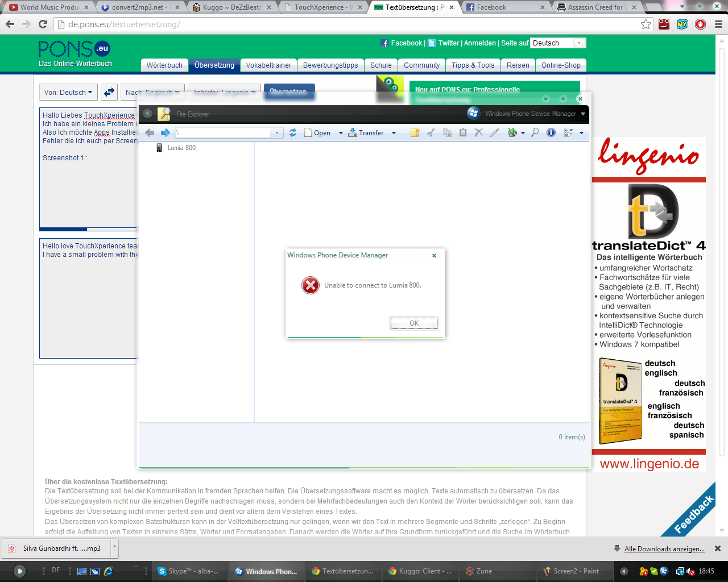The width and height of the screenshot is (728, 582).
Task: Create a new folder with toolbar icon
Action: click(x=415, y=132)
